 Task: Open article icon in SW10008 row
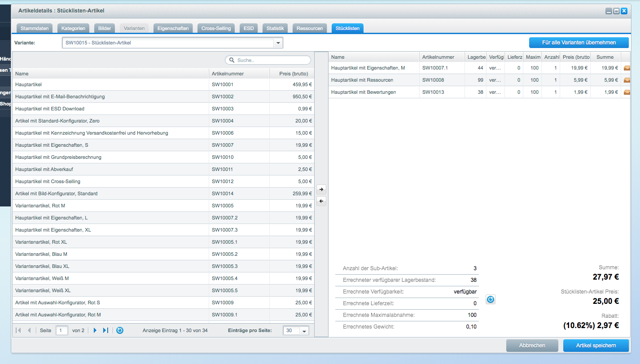point(627,80)
